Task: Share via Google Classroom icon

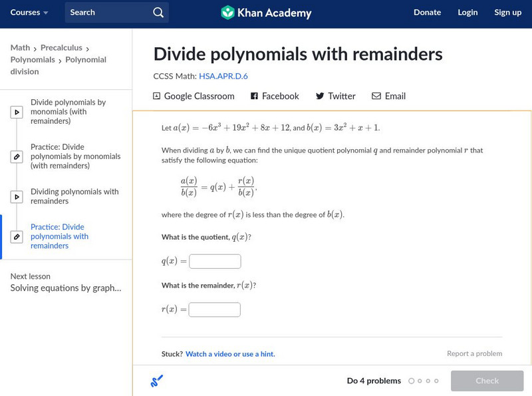Action: click(x=157, y=97)
